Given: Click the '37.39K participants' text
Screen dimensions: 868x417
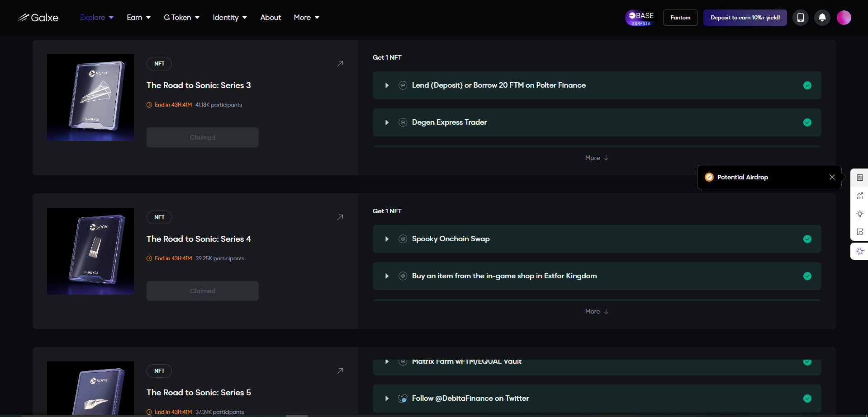Looking at the screenshot, I should [219, 412].
